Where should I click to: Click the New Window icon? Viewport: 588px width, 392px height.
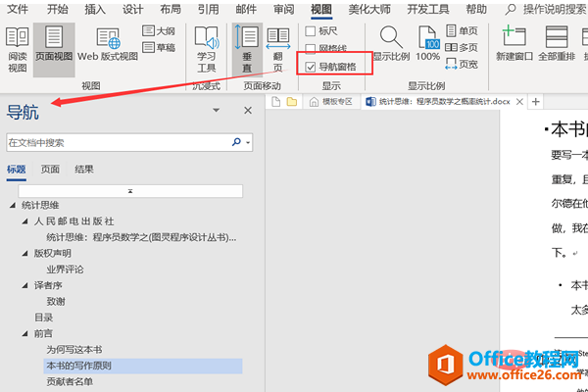(x=513, y=47)
